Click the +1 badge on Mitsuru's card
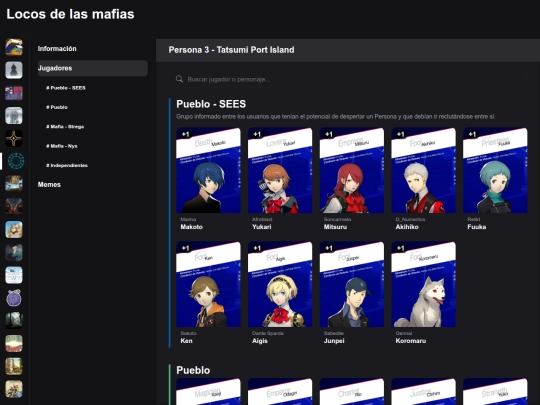This screenshot has width=540, height=405. pyautogui.click(x=329, y=134)
